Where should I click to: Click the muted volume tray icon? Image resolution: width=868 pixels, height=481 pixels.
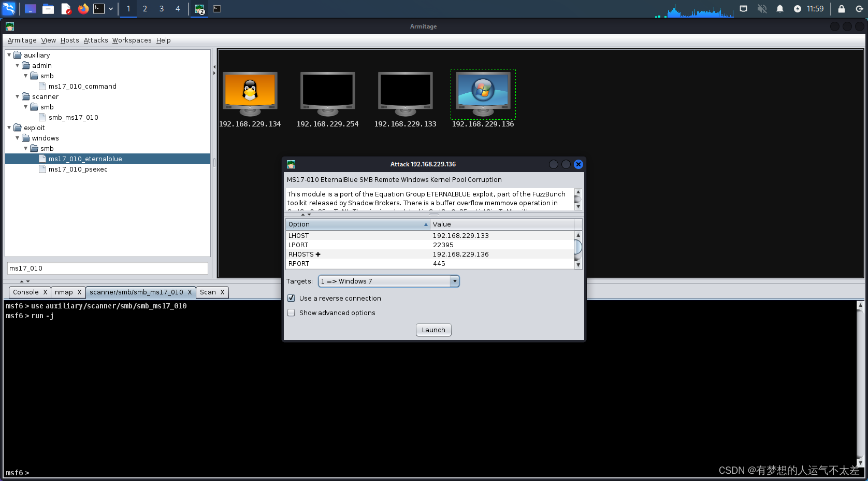click(762, 9)
